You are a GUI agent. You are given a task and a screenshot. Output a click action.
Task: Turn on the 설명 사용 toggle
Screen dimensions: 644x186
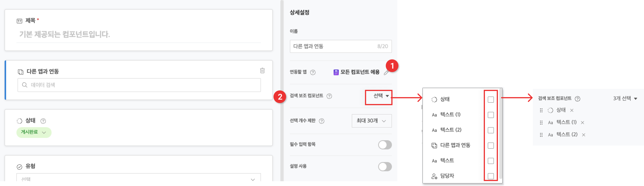click(385, 166)
